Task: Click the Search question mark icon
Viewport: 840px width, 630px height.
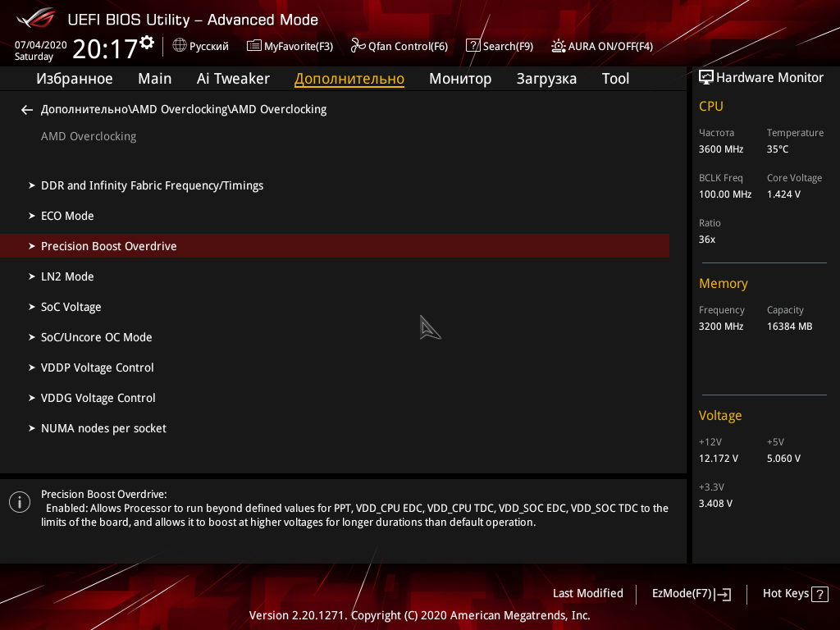Action: tap(473, 46)
